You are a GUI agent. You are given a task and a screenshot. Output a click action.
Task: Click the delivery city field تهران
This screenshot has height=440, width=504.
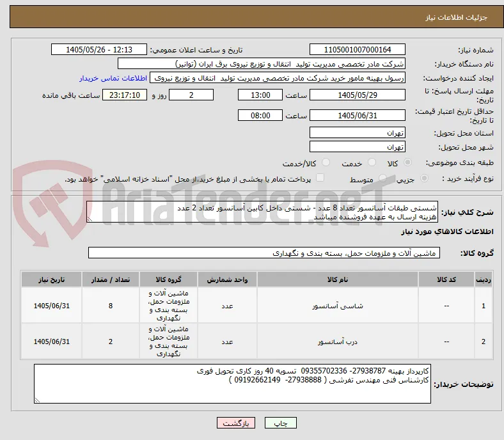click(x=357, y=146)
